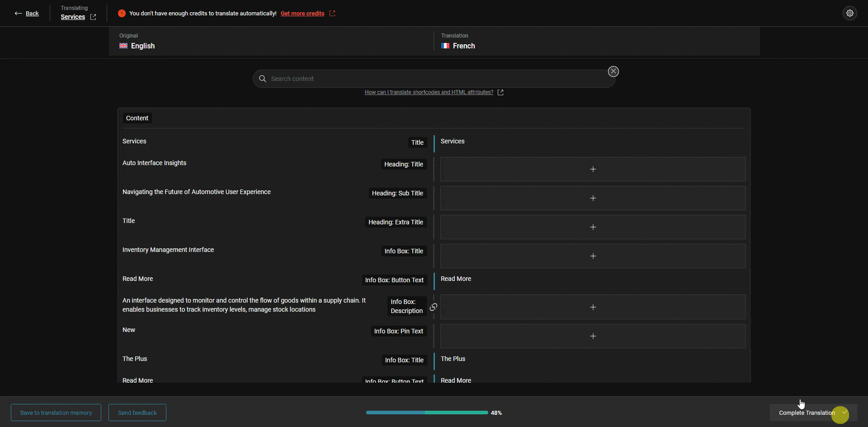This screenshot has height=427, width=868.
Task: Open the Services page link
Action: [73, 17]
